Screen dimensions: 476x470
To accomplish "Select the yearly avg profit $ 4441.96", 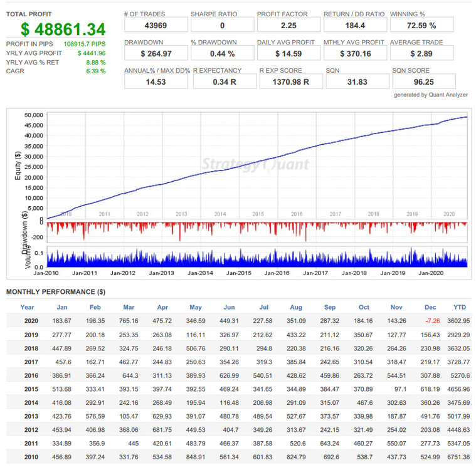I will click(x=92, y=53).
